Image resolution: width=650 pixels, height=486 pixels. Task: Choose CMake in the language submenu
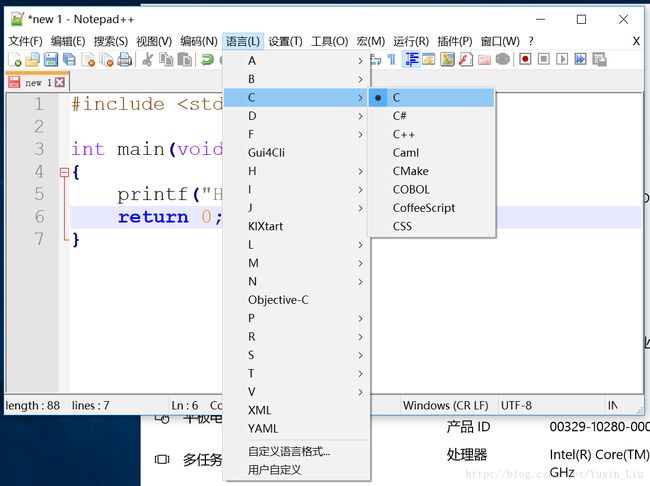432,171
